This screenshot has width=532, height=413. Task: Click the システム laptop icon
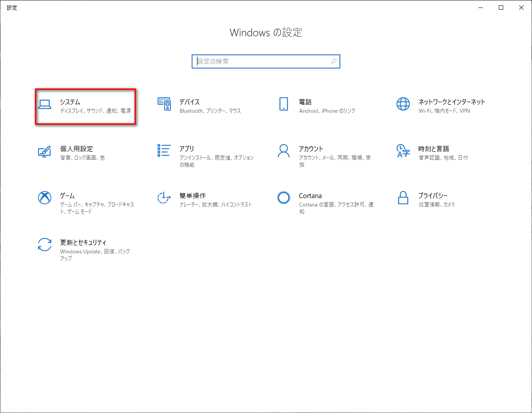pyautogui.click(x=44, y=104)
